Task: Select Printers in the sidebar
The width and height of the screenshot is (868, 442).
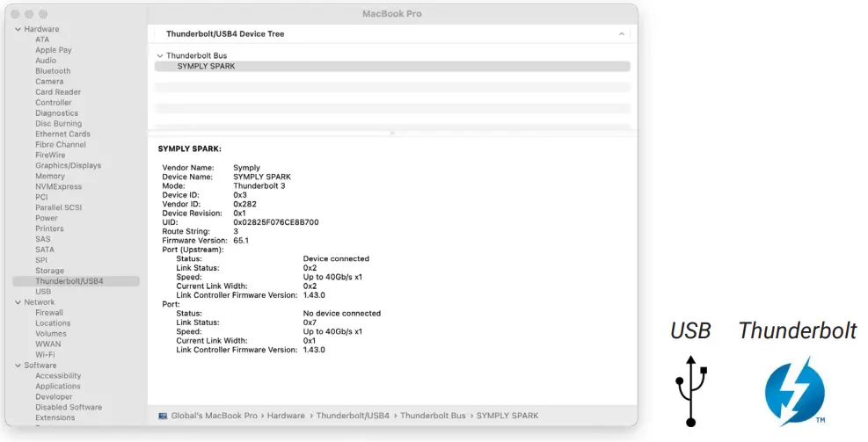Action: pos(50,229)
